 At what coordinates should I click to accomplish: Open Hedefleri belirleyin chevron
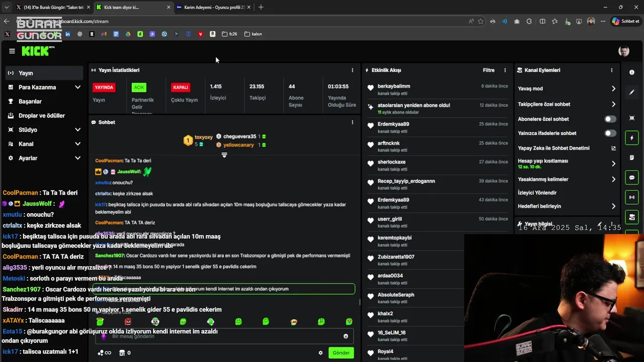click(x=613, y=206)
